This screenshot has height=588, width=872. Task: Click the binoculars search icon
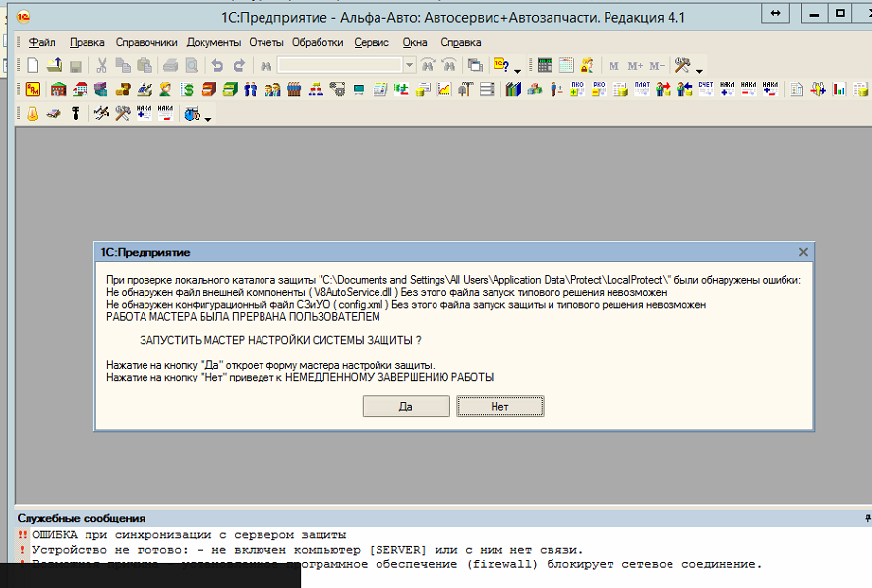[265, 65]
